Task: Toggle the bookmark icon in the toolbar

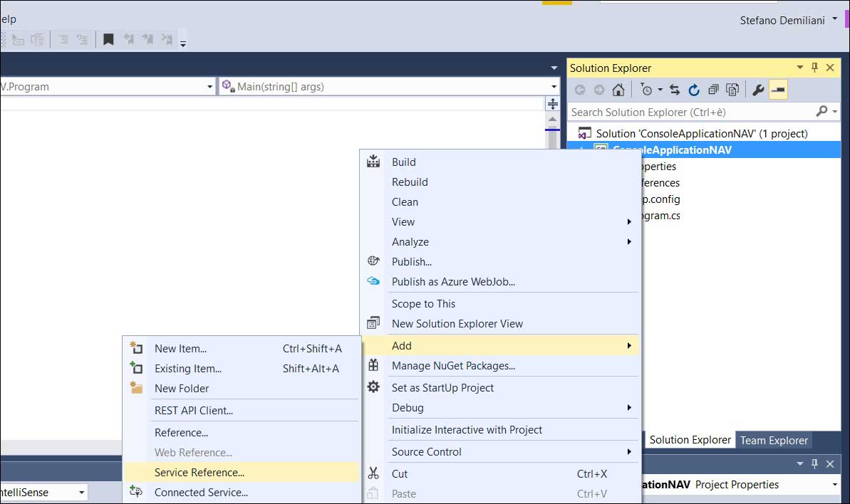Action: coord(108,39)
